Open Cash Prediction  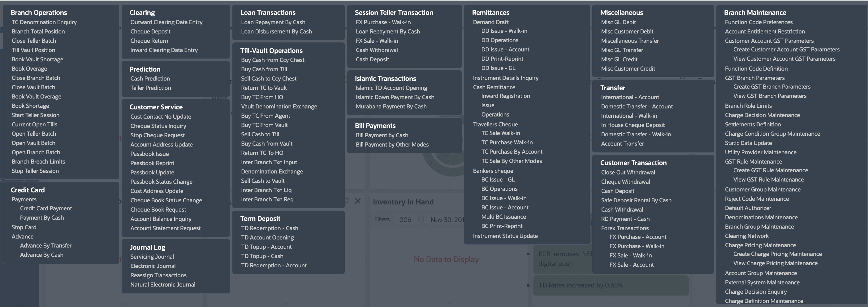[150, 79]
